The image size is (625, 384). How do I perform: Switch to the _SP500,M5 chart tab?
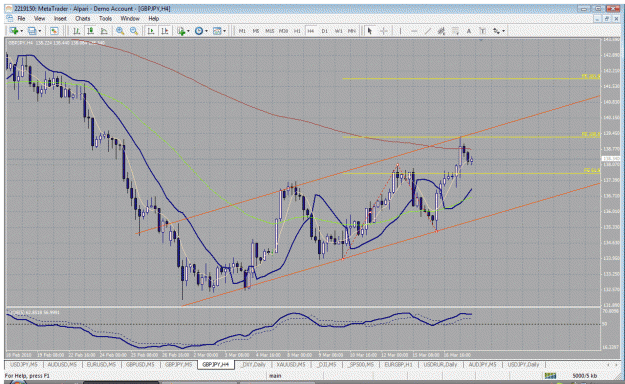(360, 364)
